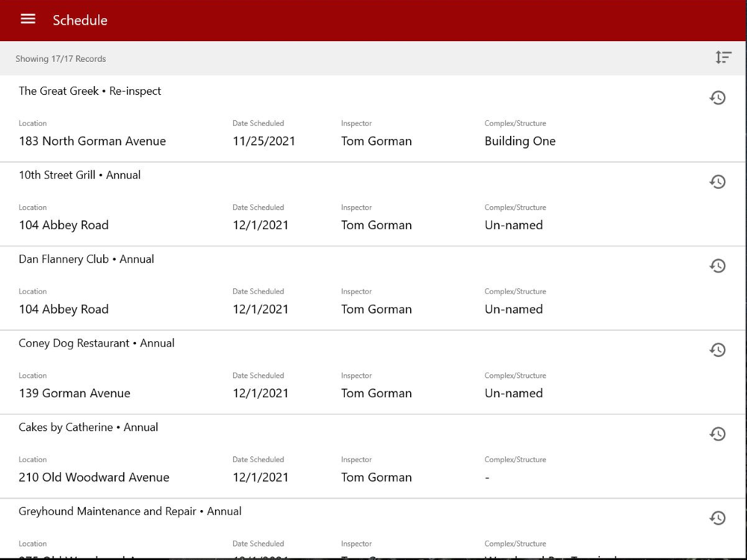This screenshot has height=560, width=747.
Task: Select Greyhound Maintenance and Repair • Annual title
Action: click(130, 511)
